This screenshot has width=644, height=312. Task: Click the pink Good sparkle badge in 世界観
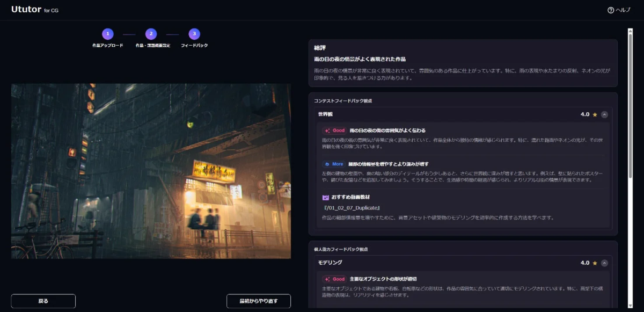[x=335, y=130]
